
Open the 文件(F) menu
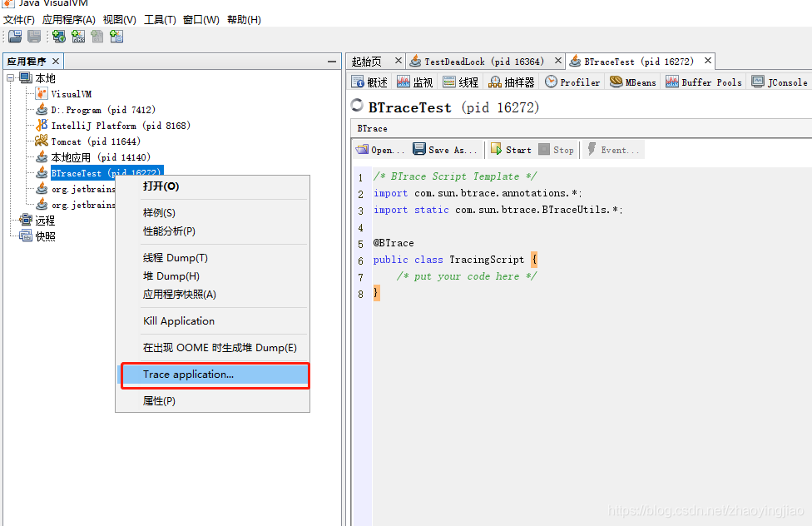(x=18, y=20)
